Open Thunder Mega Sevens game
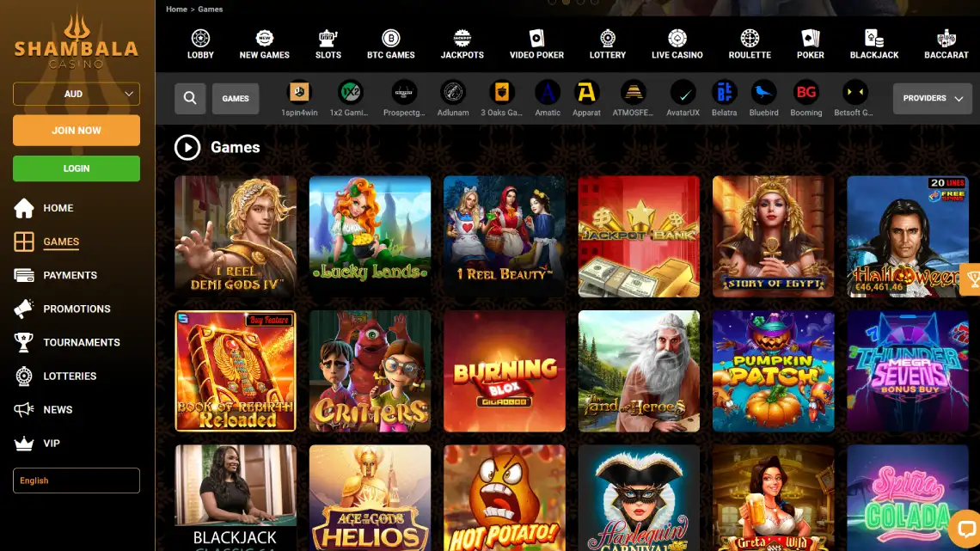Viewport: 980px width, 551px height. tap(908, 371)
